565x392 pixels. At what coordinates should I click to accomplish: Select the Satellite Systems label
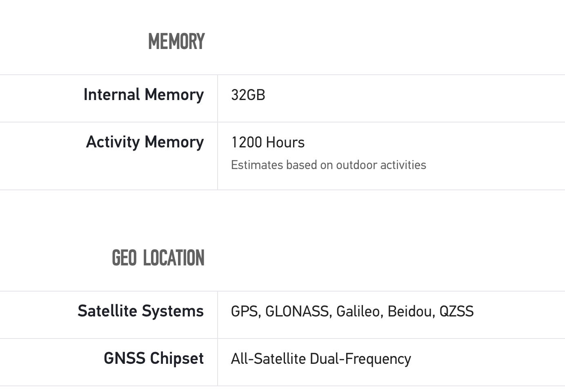coord(140,311)
